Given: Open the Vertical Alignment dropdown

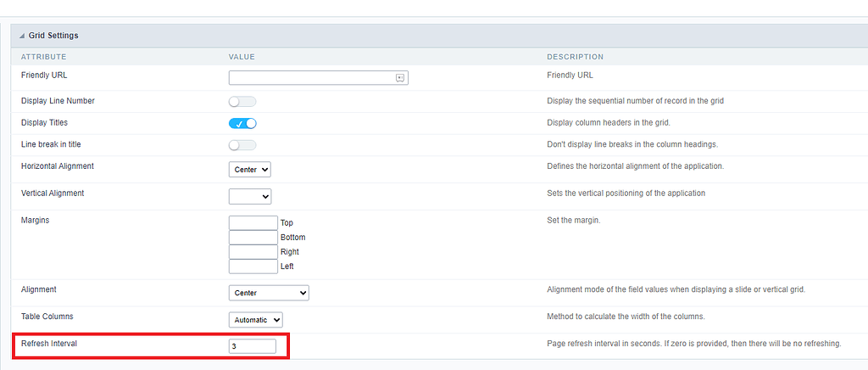Looking at the screenshot, I should click(x=250, y=196).
